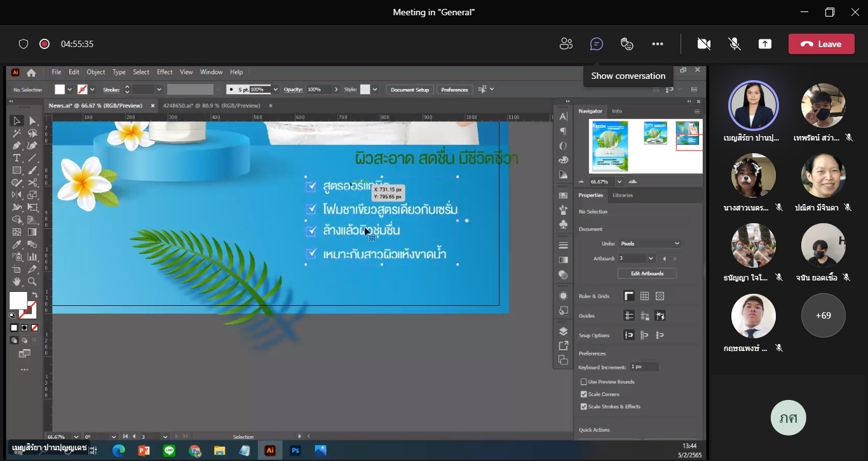Open the Stroke panel icon
The height and width of the screenshot is (461, 868).
point(563,245)
